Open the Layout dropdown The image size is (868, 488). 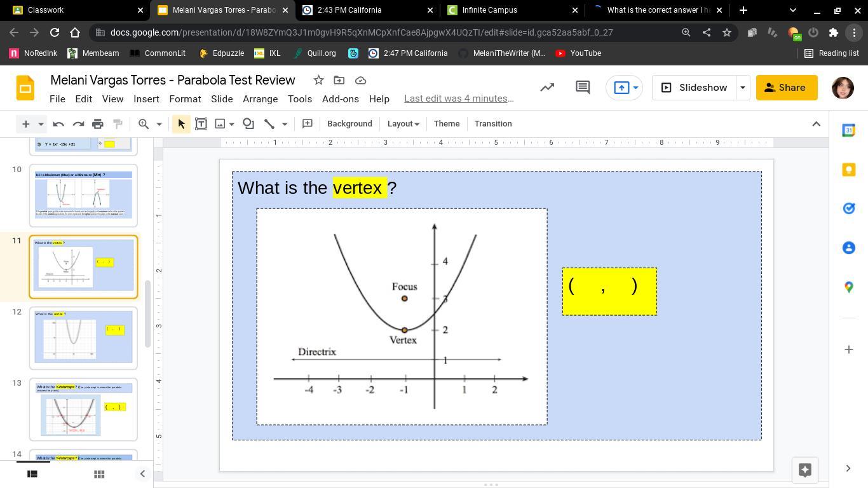tap(403, 124)
